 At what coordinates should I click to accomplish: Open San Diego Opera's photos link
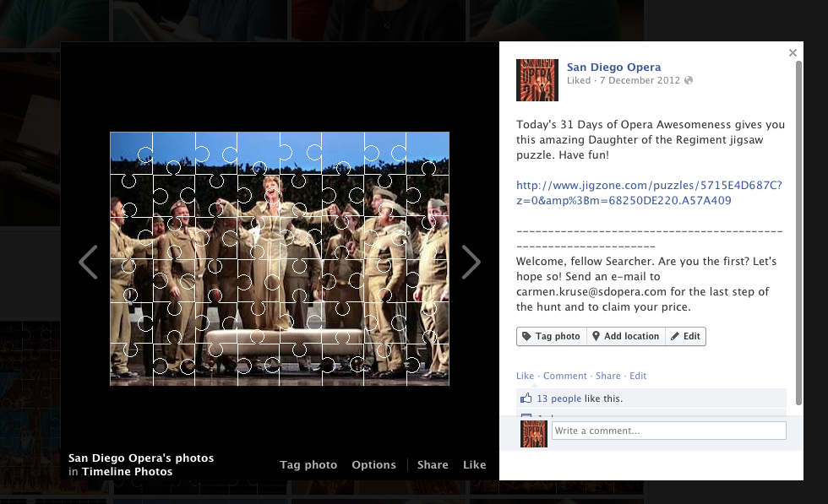pyautogui.click(x=141, y=458)
